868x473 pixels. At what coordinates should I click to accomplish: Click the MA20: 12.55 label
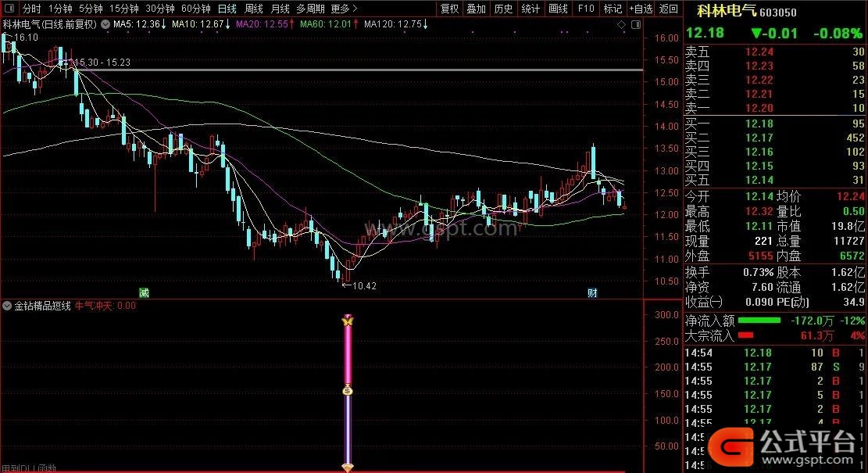click(x=265, y=24)
